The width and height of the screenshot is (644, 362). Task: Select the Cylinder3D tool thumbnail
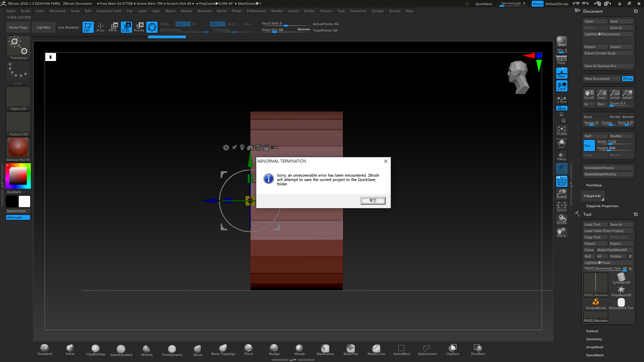pyautogui.click(x=621, y=278)
